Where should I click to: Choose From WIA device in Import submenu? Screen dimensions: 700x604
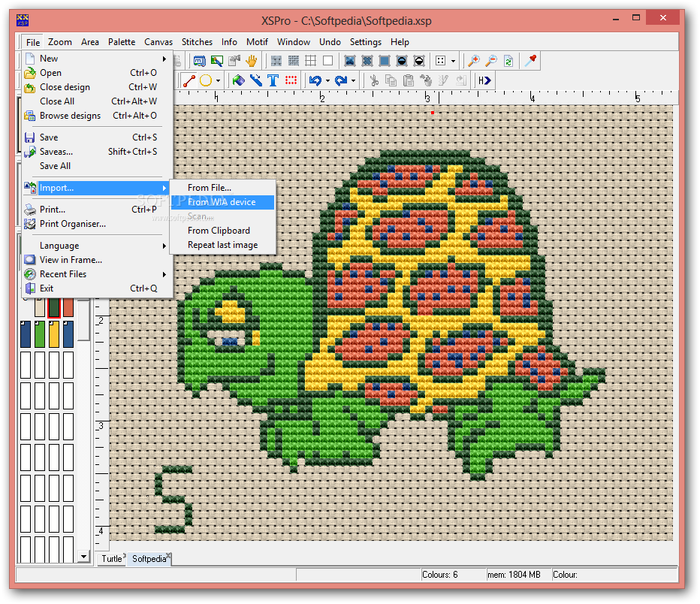[x=222, y=202]
